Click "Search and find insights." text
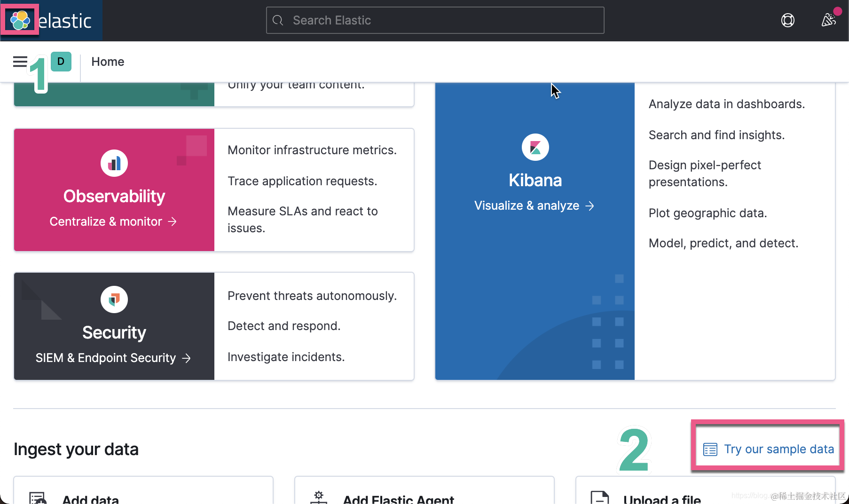 click(716, 135)
